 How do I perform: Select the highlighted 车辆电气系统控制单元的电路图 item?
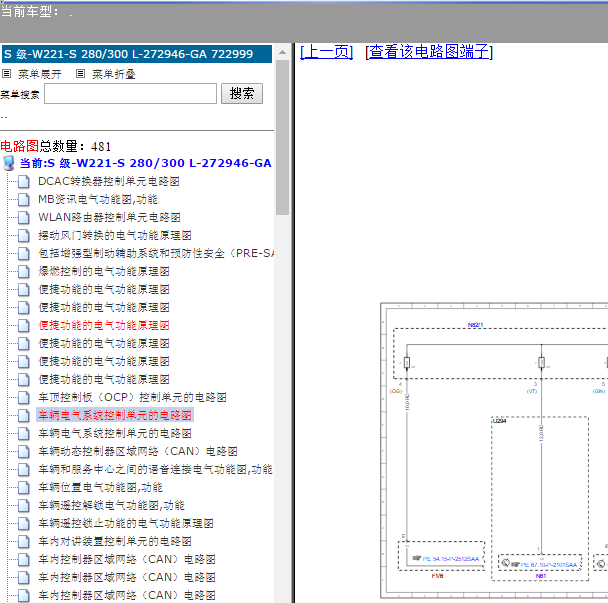115,415
